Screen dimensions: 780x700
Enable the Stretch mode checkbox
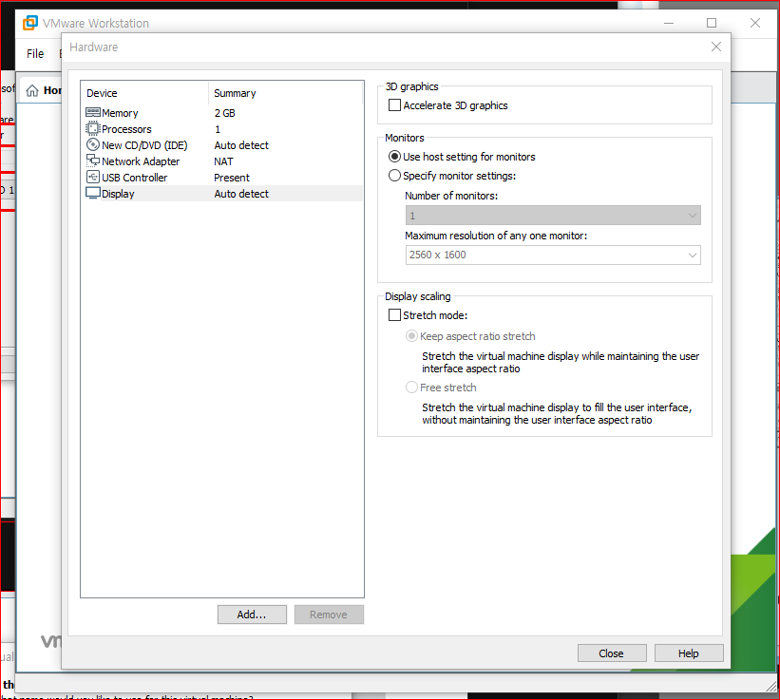(x=394, y=315)
